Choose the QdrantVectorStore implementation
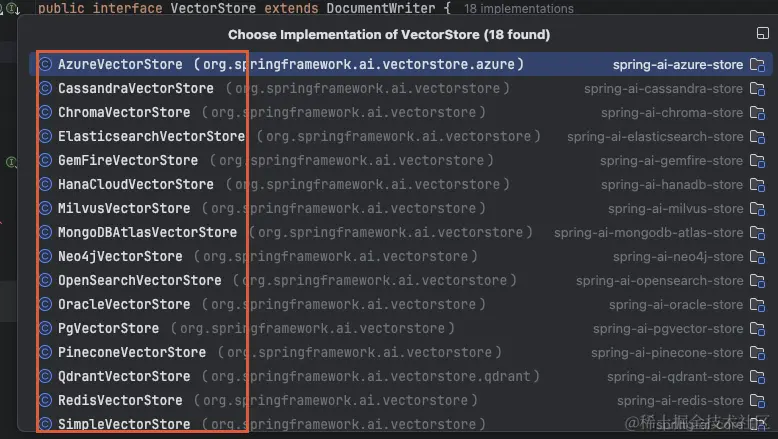Image resolution: width=778 pixels, height=439 pixels. (x=401, y=376)
